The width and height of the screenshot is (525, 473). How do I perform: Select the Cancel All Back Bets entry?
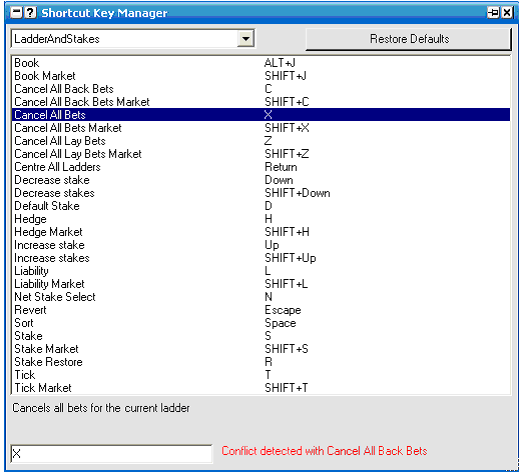261,89
